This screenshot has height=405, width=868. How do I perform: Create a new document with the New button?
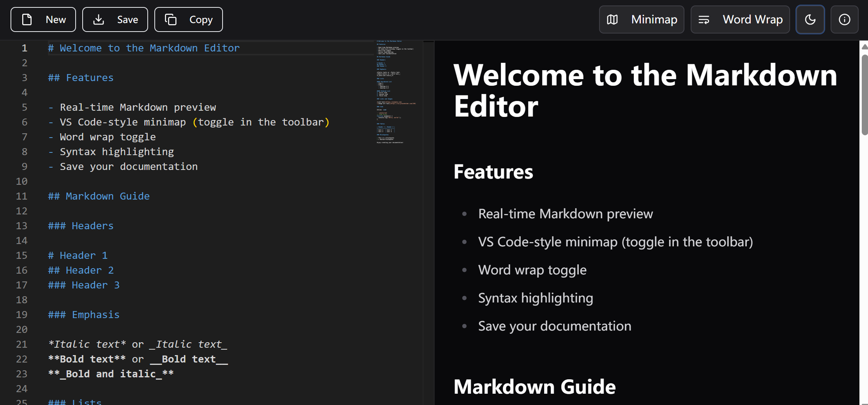click(43, 19)
